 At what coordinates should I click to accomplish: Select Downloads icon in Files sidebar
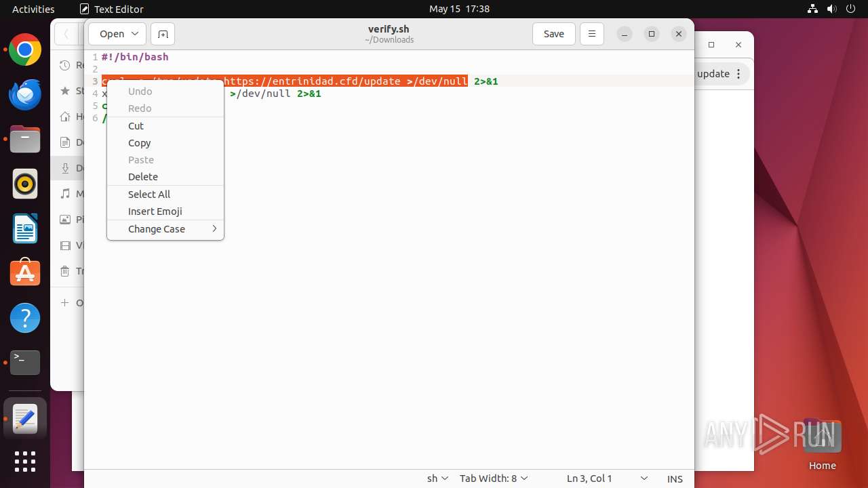(x=65, y=168)
